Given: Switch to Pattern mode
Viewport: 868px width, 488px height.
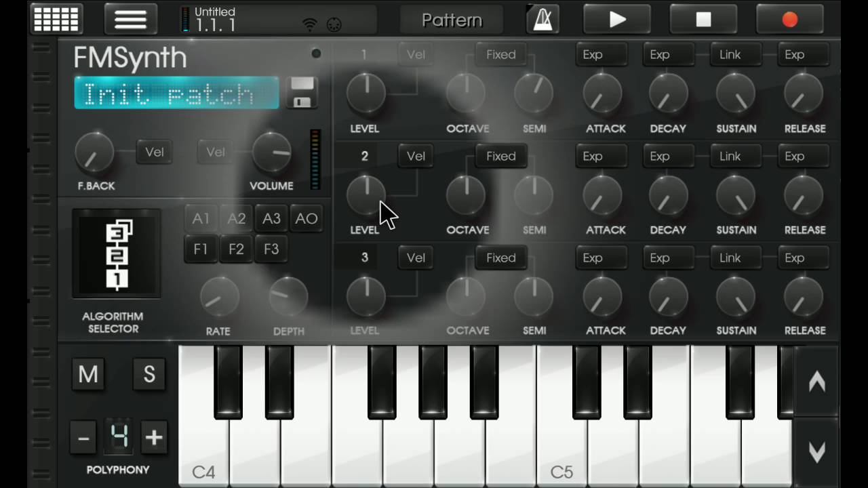Looking at the screenshot, I should [x=452, y=20].
